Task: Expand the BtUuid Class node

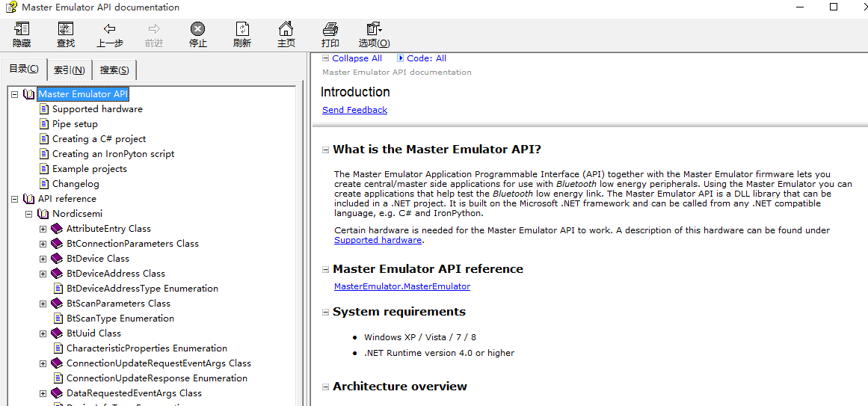Action: (43, 333)
